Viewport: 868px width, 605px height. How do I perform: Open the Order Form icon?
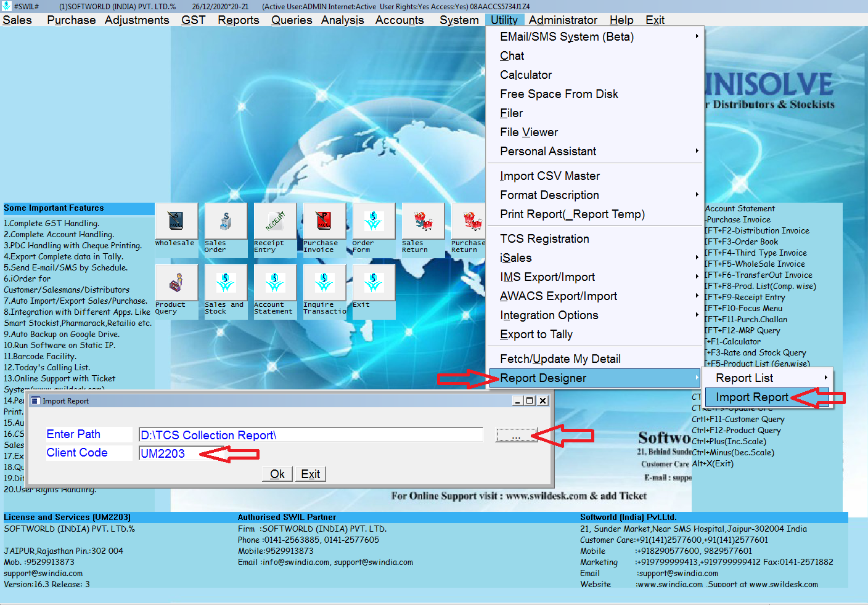(374, 221)
